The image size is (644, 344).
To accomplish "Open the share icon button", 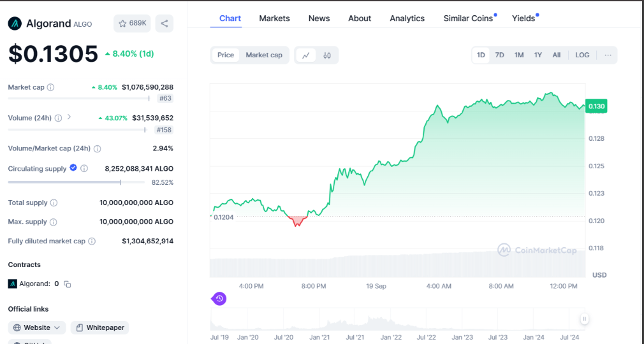I will click(165, 24).
